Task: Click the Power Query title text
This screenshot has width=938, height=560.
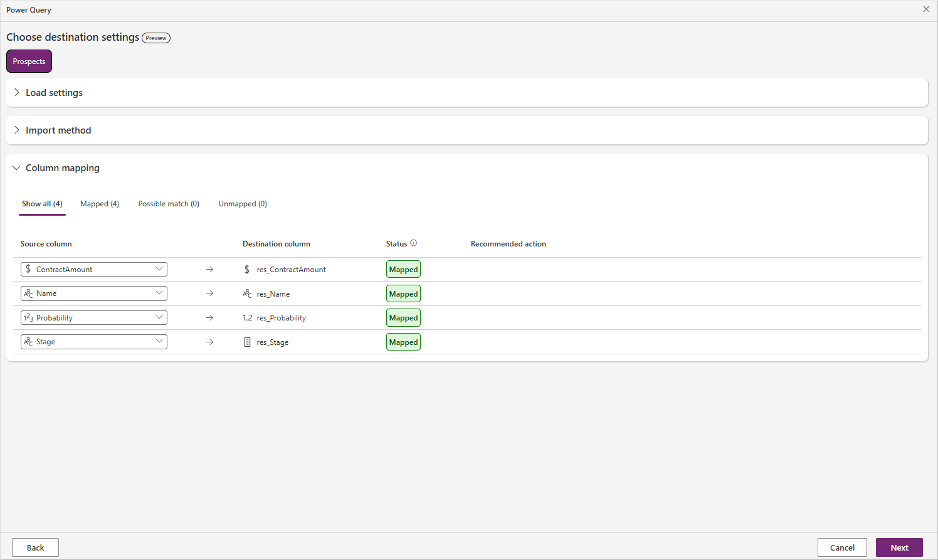Action: [29, 10]
